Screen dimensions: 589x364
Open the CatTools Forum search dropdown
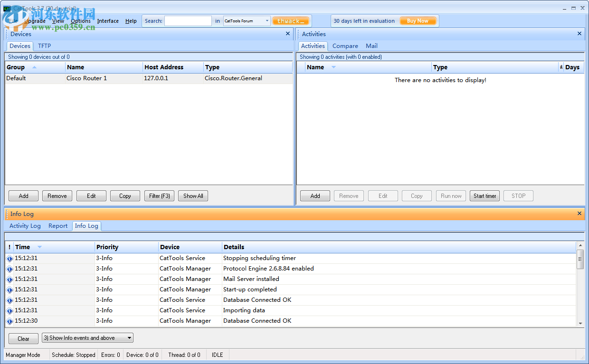267,21
